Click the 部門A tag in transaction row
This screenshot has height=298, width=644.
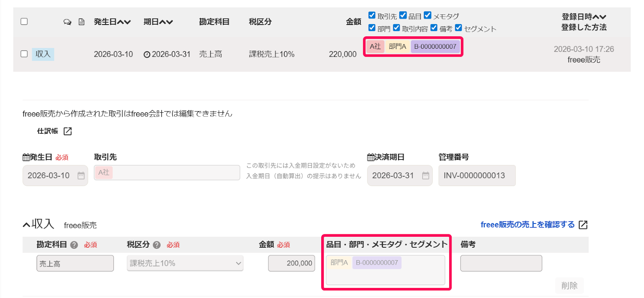coord(397,46)
